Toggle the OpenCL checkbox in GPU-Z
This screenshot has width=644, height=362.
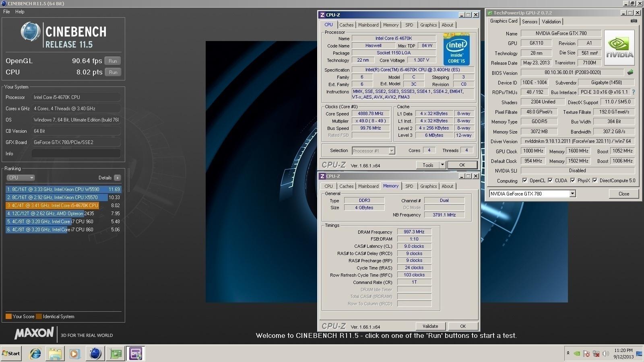coord(524,180)
